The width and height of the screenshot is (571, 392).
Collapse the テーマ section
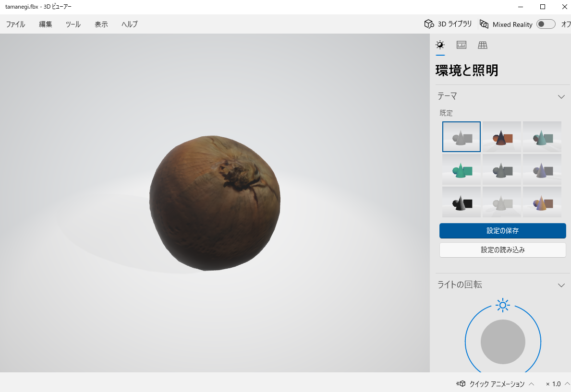coord(561,96)
